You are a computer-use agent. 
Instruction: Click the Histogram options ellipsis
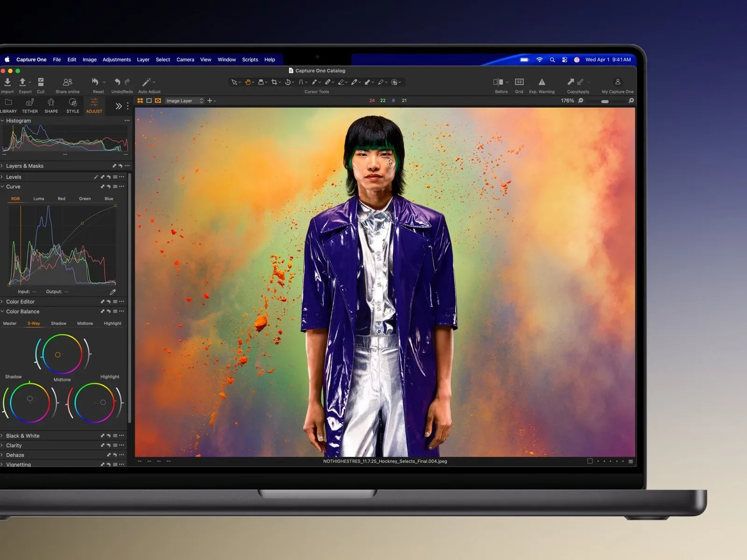[x=127, y=120]
